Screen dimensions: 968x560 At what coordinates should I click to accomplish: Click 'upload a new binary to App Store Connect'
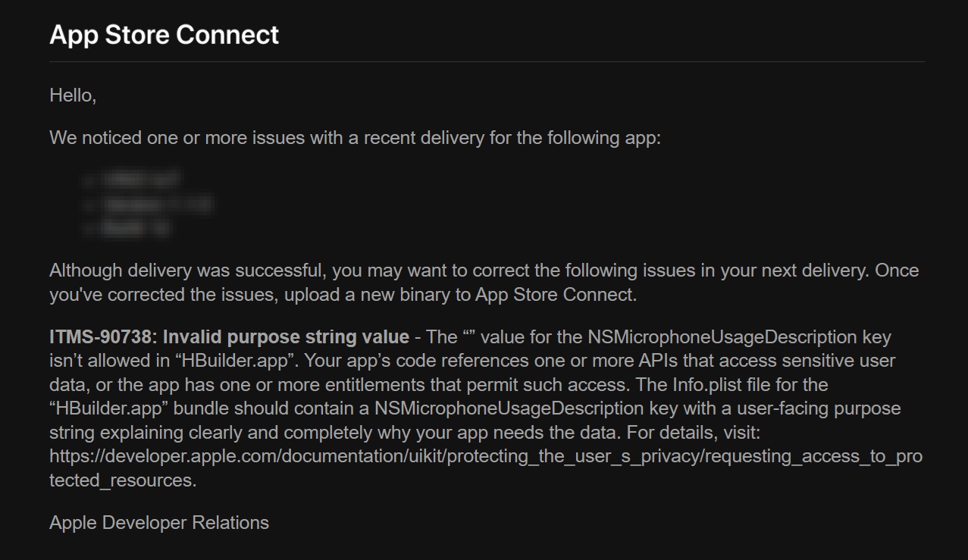point(460,295)
